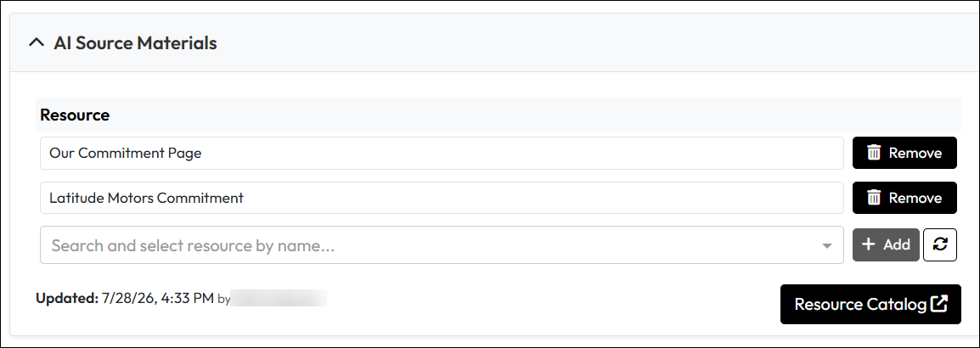Click the Add resource button
980x348 pixels.
click(886, 245)
